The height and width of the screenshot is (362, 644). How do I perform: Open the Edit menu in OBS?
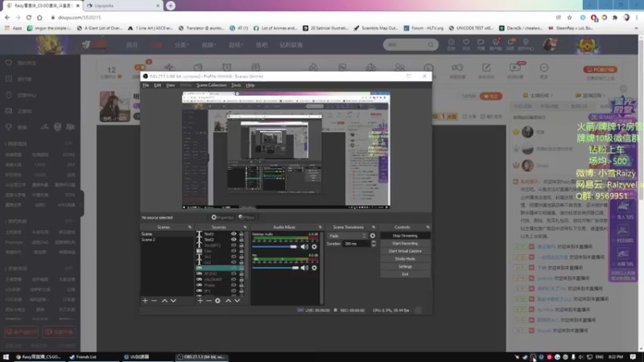tap(157, 85)
